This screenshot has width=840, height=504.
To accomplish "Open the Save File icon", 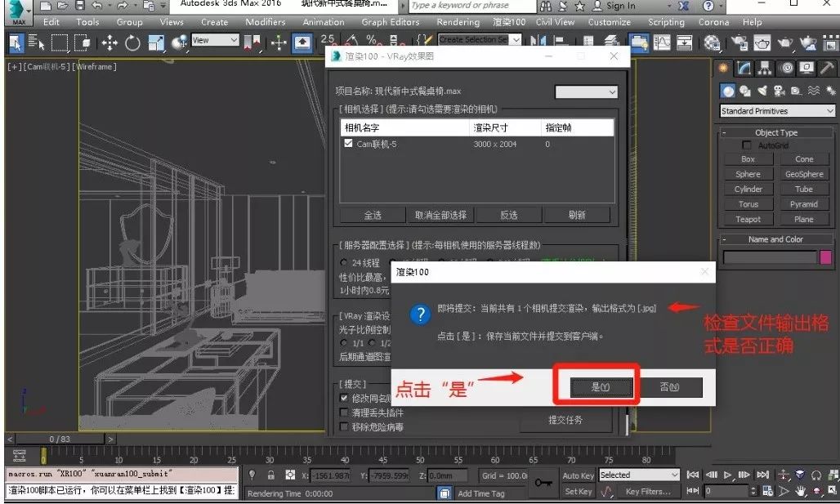I will tap(80, 6).
